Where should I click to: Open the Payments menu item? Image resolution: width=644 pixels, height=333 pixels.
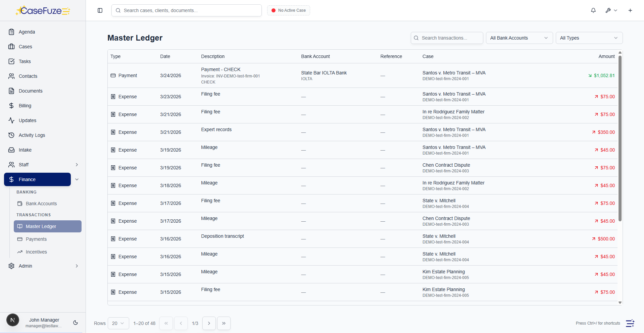pos(36,239)
